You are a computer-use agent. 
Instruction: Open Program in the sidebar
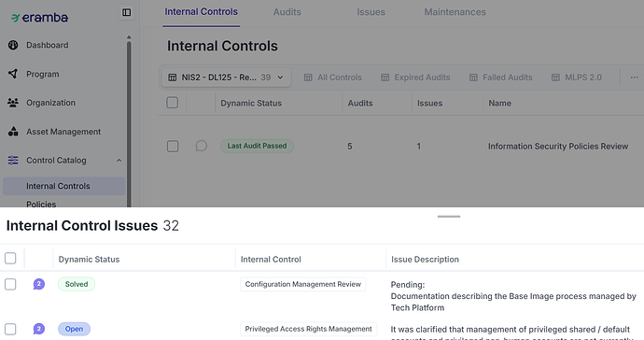pyautogui.click(x=43, y=74)
